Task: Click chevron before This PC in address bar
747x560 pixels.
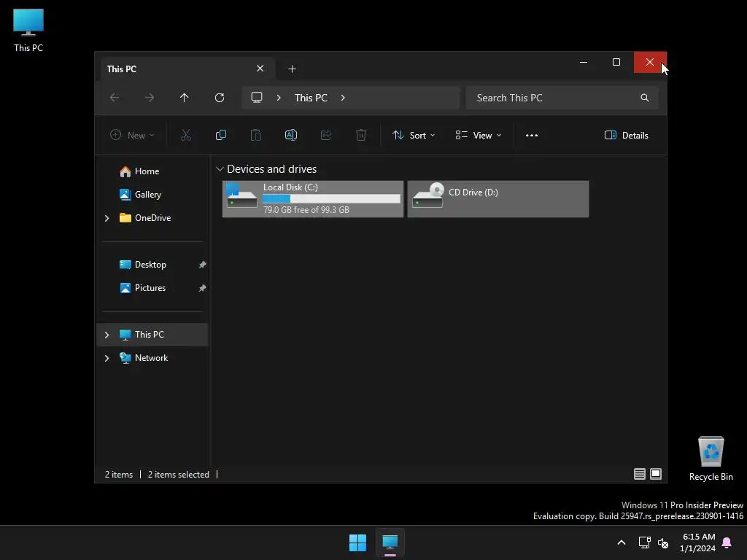Action: click(279, 98)
